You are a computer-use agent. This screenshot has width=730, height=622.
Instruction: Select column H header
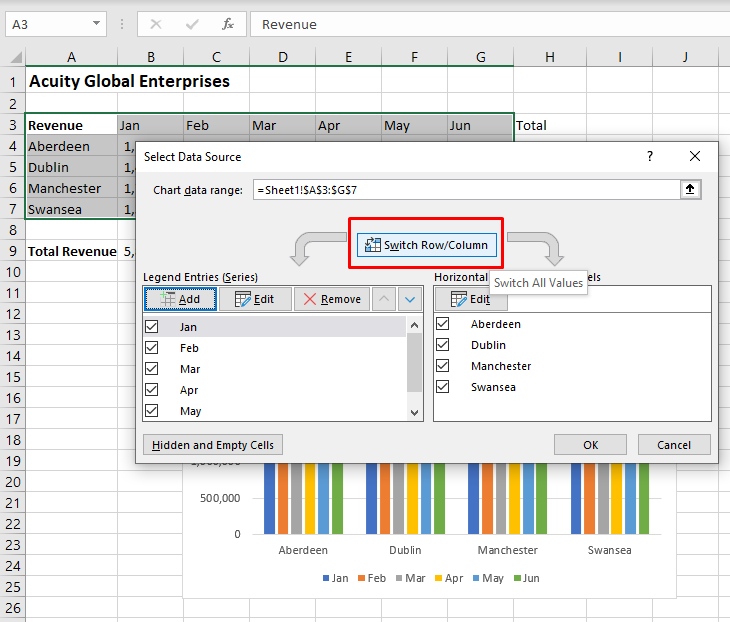click(x=550, y=57)
